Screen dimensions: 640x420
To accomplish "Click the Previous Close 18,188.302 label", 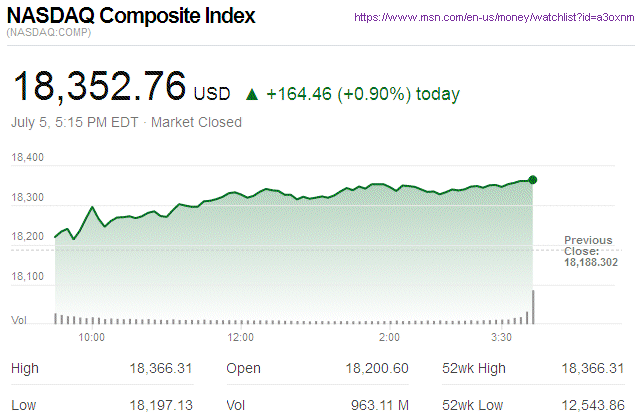I will [589, 251].
